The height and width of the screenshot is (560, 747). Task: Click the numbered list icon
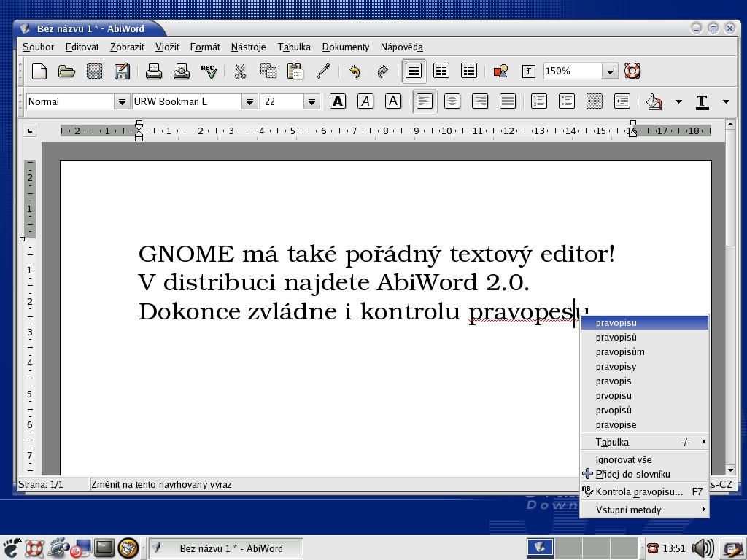coord(539,101)
